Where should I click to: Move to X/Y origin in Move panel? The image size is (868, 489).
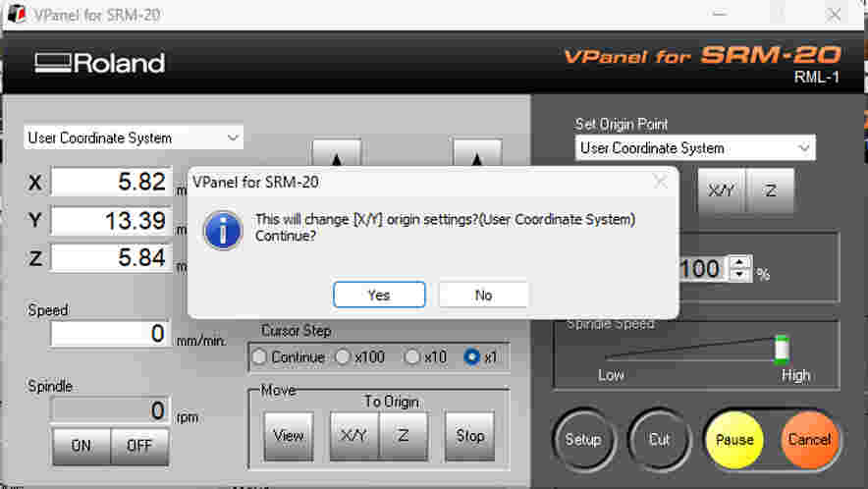click(354, 436)
